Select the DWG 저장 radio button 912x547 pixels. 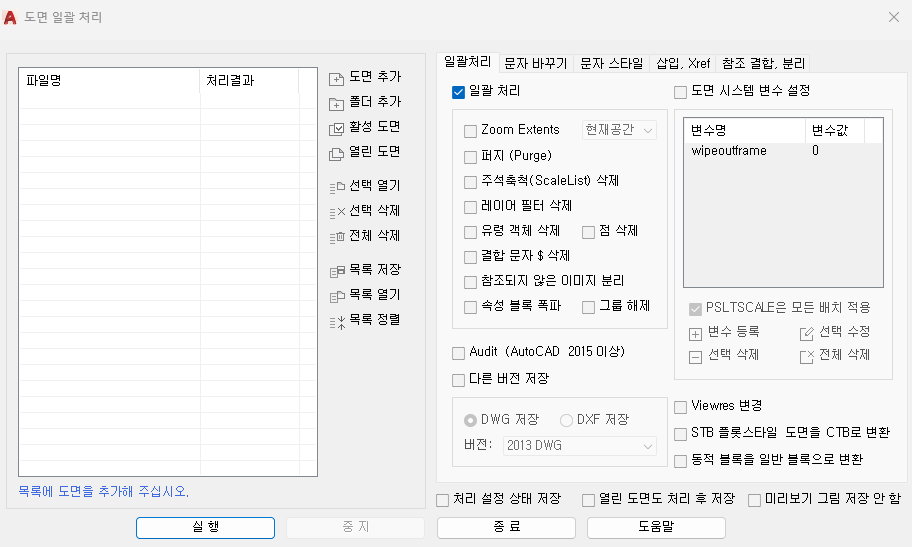pyautogui.click(x=470, y=420)
